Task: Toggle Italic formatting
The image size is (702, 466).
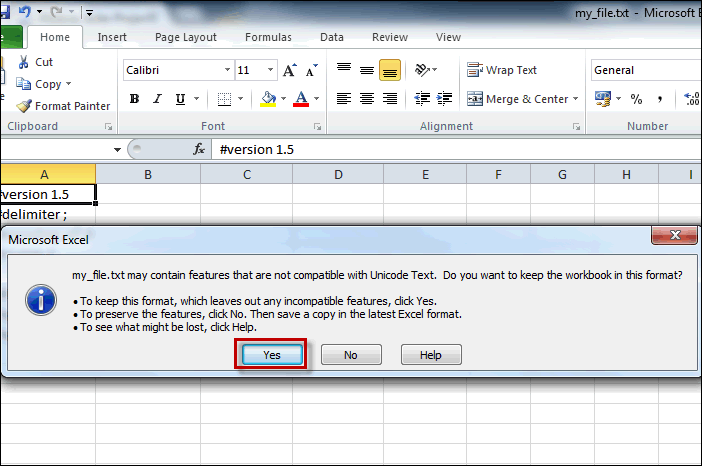Action: [157, 99]
